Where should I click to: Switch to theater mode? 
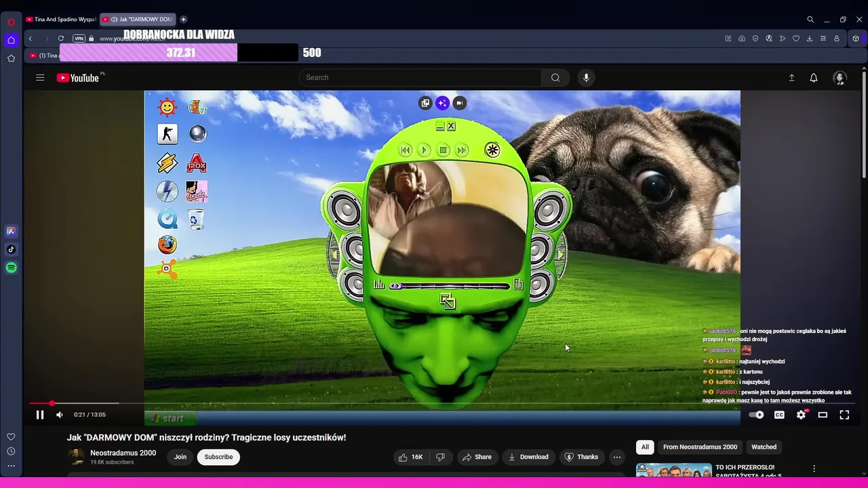point(823,415)
